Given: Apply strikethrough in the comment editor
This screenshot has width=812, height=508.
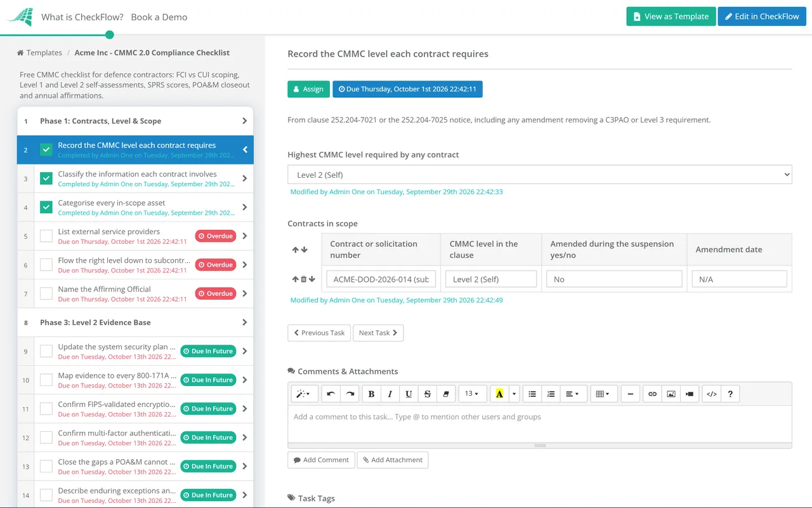Looking at the screenshot, I should click(428, 394).
